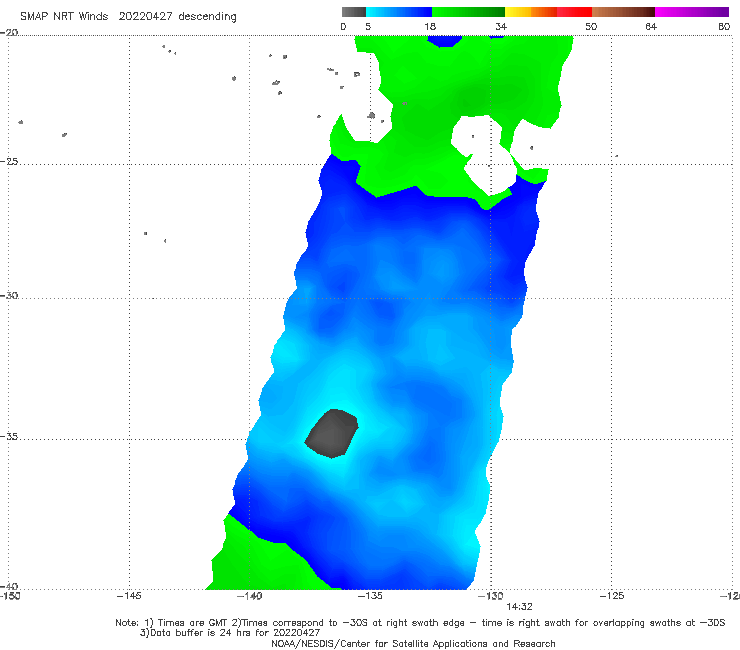Click the latitude label '-35'
740x650 pixels.
(9, 437)
